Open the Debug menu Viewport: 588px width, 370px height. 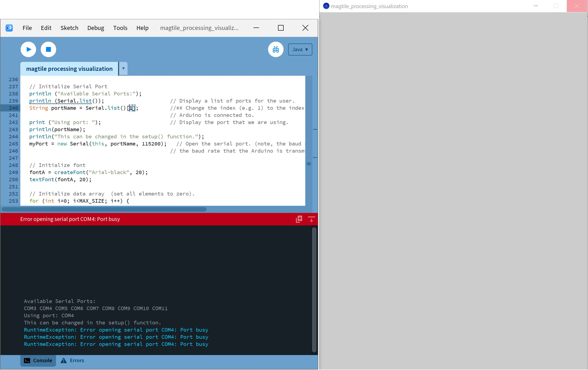pyautogui.click(x=96, y=28)
